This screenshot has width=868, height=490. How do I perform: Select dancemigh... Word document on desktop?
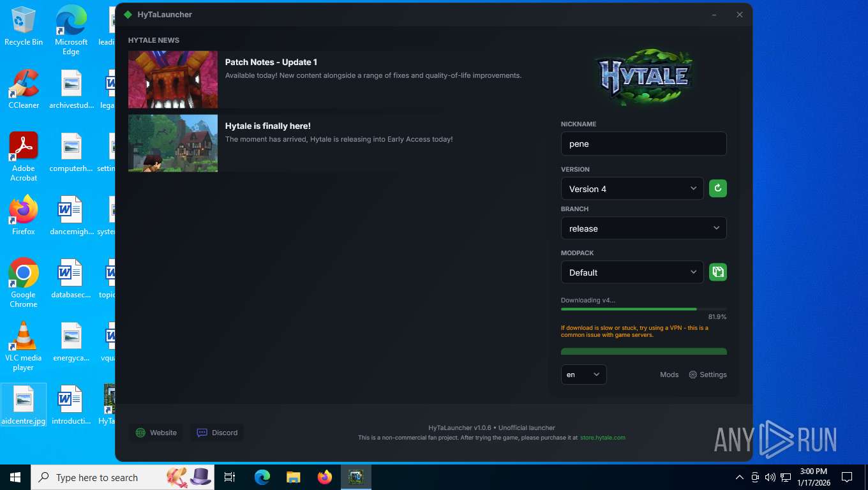71,216
